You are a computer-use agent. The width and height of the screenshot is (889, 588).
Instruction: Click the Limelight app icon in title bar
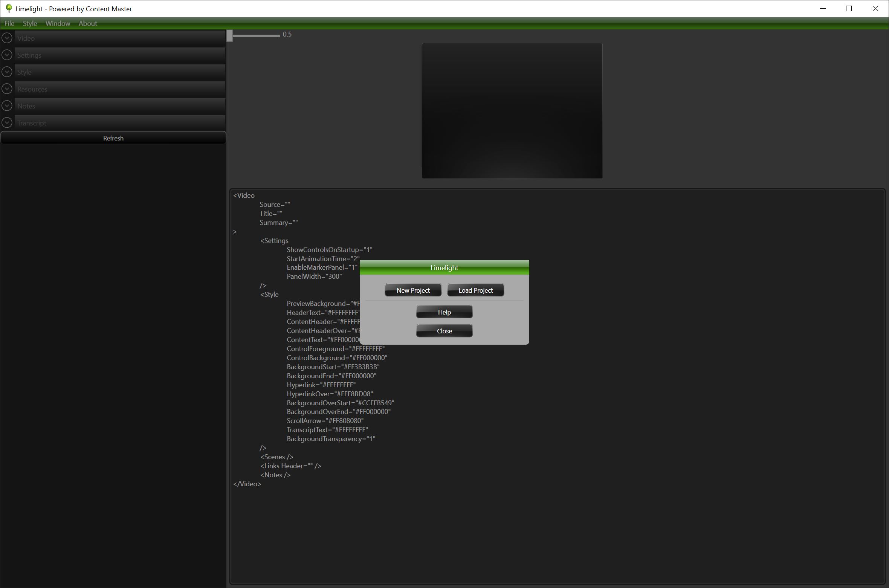[x=9, y=8]
